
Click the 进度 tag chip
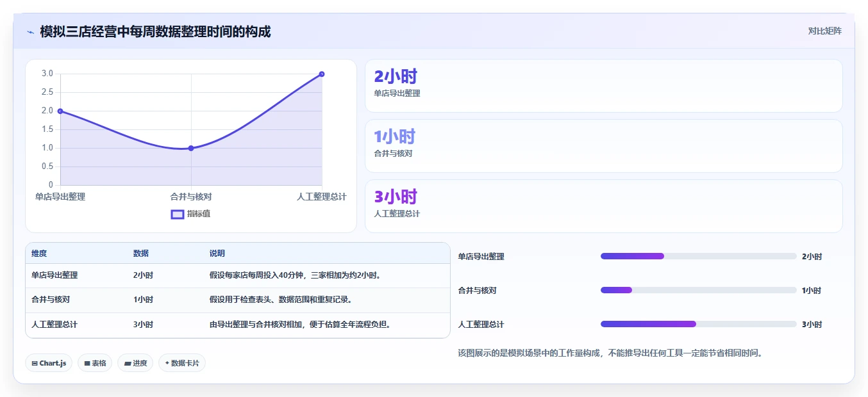click(135, 363)
